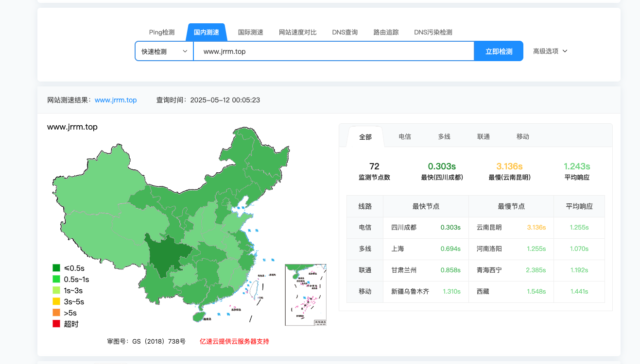
Task: Expand 高级选项 advanced options
Action: point(550,51)
